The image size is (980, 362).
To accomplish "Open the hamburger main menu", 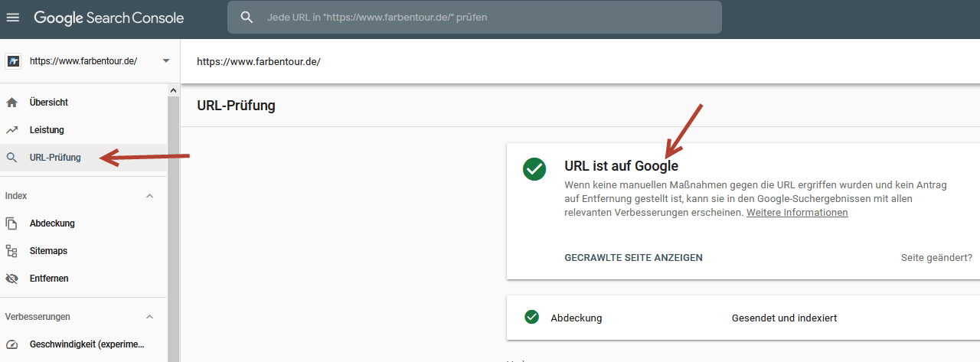I will tap(13, 17).
